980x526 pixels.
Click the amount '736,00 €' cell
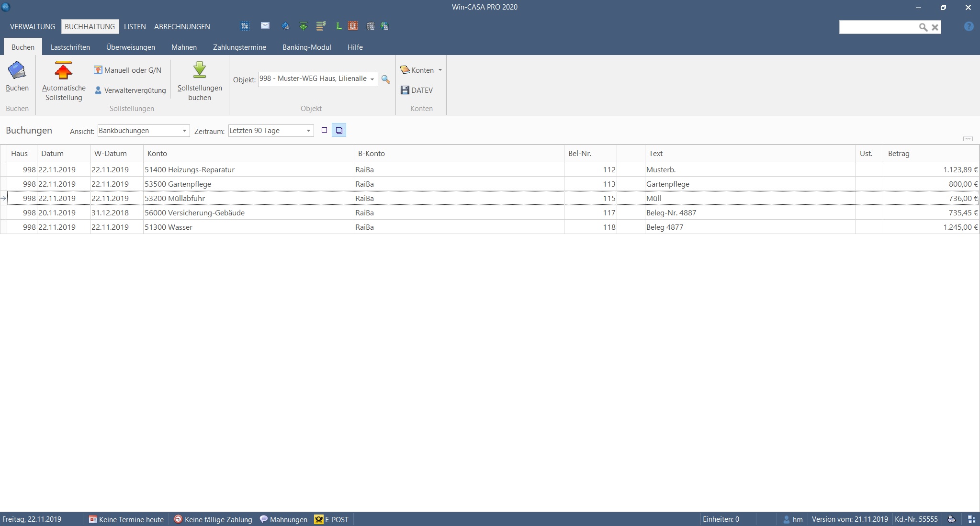tap(931, 198)
